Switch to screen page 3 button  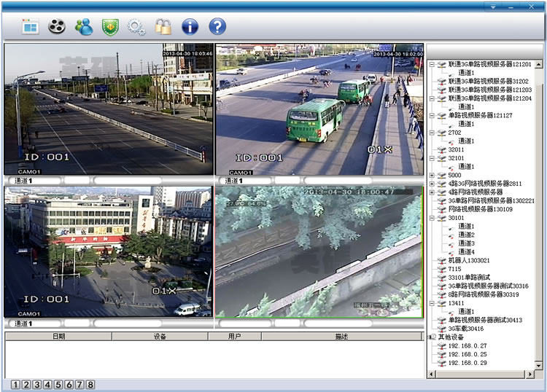[37, 385]
